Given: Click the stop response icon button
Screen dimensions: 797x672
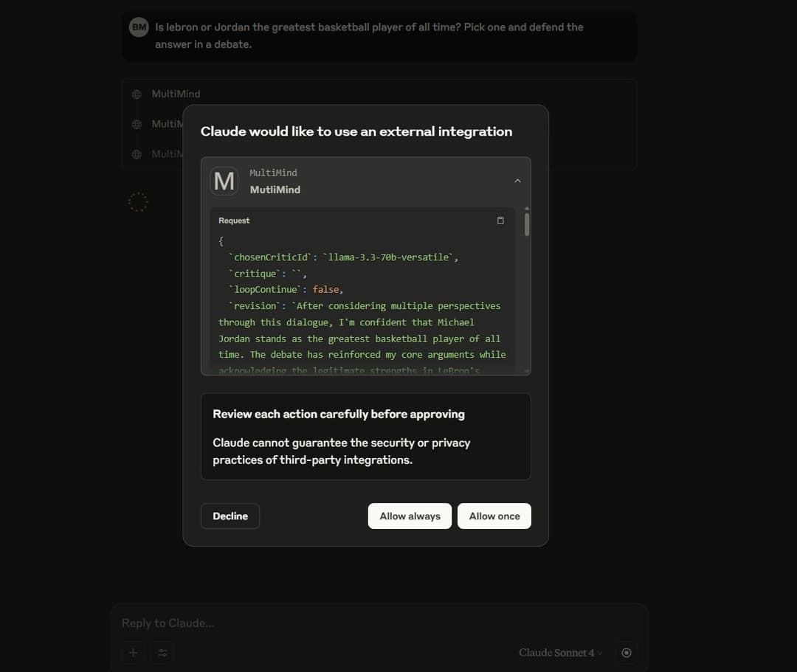Looking at the screenshot, I should click(x=627, y=653).
